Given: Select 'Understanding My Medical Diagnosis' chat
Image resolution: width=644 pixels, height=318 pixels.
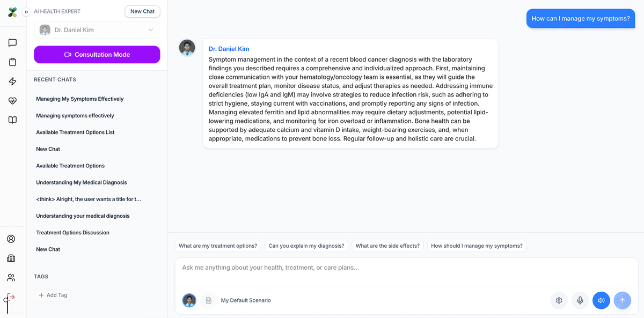Looking at the screenshot, I should pyautogui.click(x=81, y=182).
